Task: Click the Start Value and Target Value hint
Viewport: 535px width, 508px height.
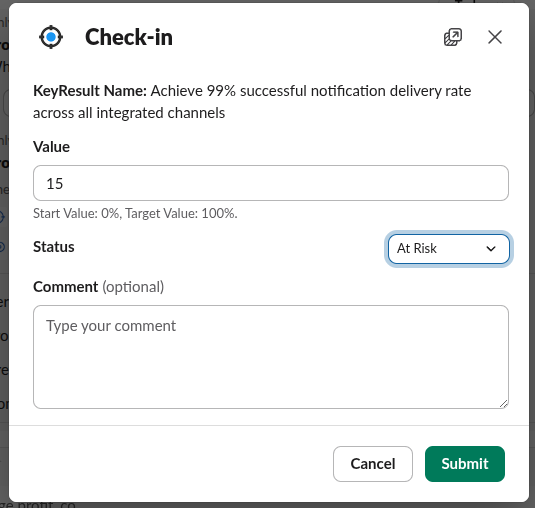Action: pos(135,214)
